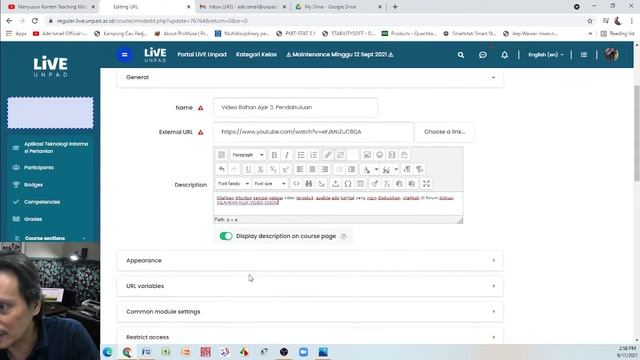640x360 pixels.
Task: Undo last edit in description editor
Action: click(222, 169)
